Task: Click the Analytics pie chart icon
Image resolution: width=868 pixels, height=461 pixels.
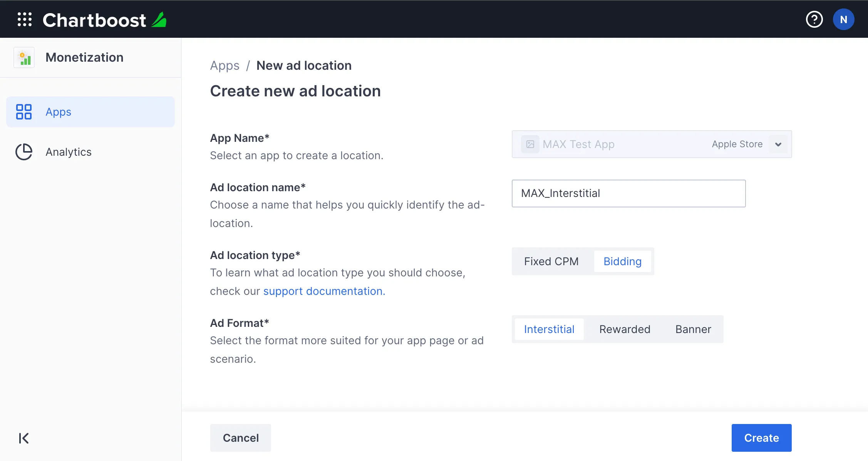Action: (x=23, y=151)
